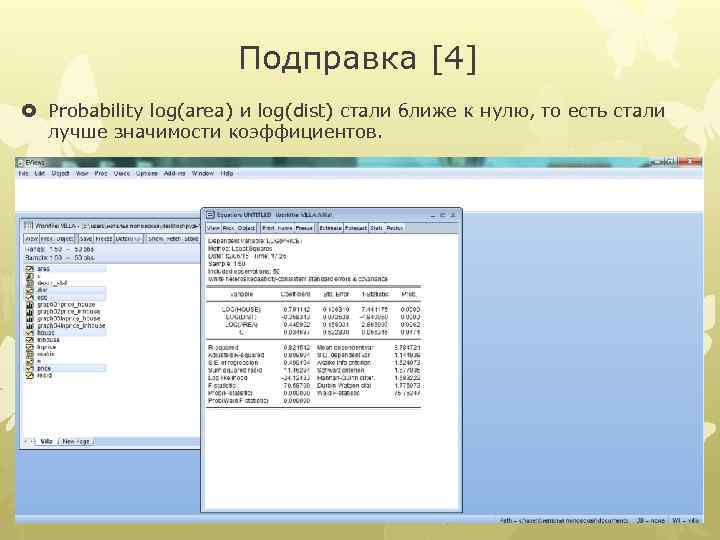Image resolution: width=720 pixels, height=540 pixels.
Task: Click the Coefficient column header
Action: [x=295, y=294]
